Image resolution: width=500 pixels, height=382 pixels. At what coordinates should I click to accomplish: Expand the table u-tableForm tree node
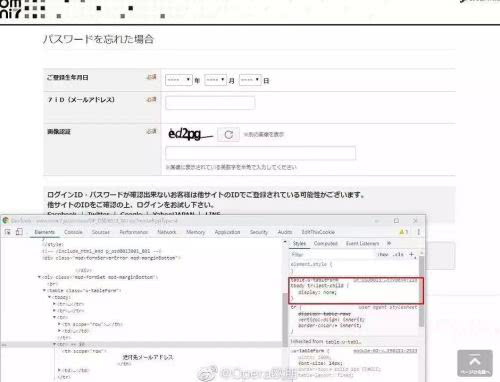44,291
